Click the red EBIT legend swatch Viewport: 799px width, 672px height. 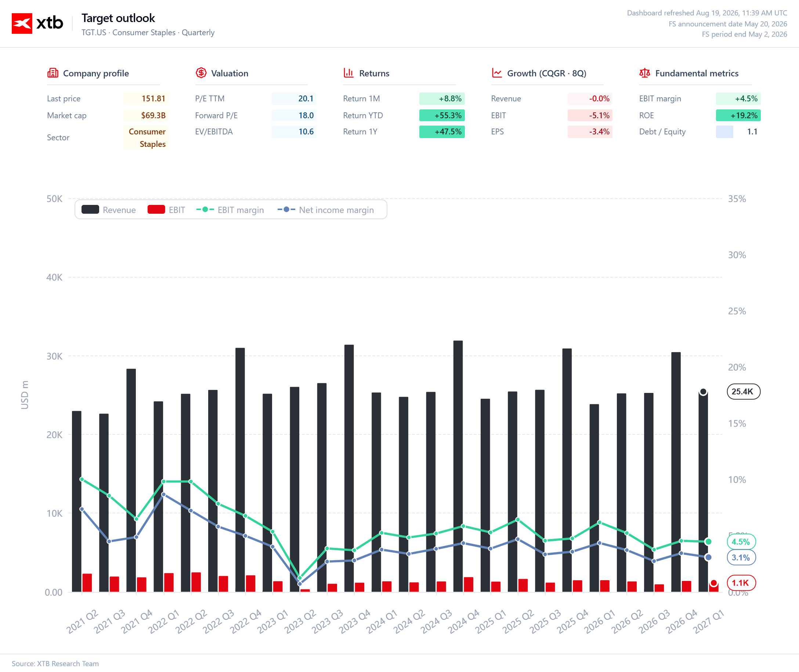point(156,210)
